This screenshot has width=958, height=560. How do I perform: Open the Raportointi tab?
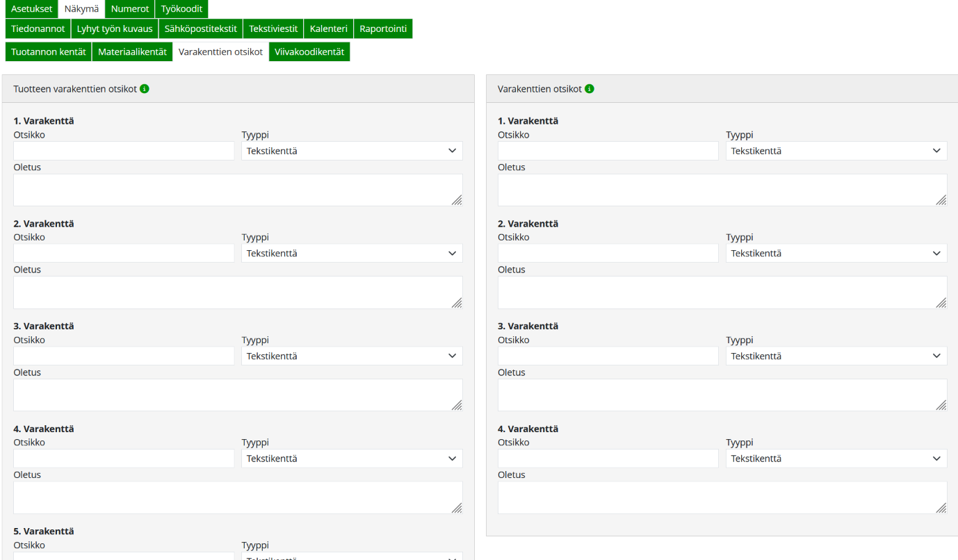[383, 28]
